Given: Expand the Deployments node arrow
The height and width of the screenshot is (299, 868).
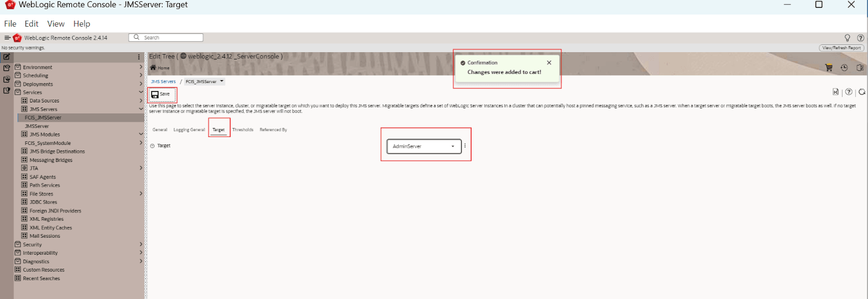Looking at the screenshot, I should tap(141, 84).
